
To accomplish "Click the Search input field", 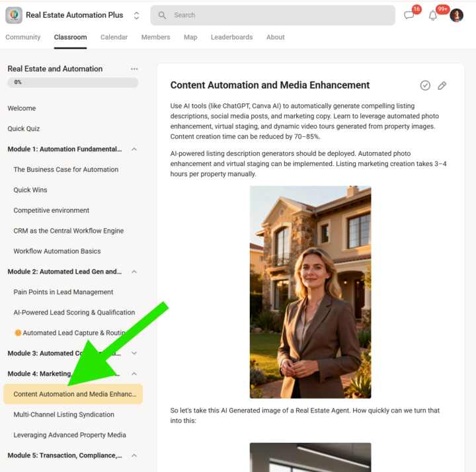I will [272, 15].
